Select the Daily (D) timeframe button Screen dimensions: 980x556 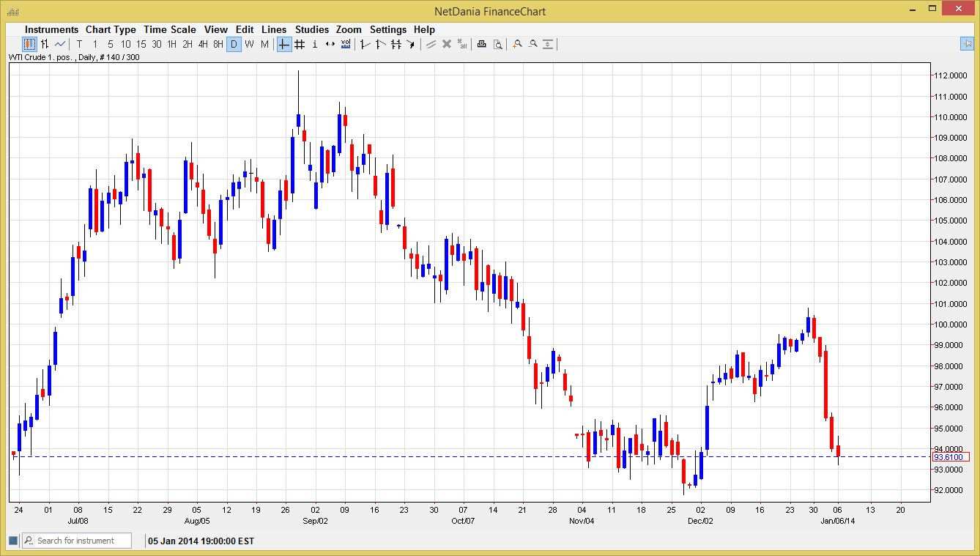(234, 44)
